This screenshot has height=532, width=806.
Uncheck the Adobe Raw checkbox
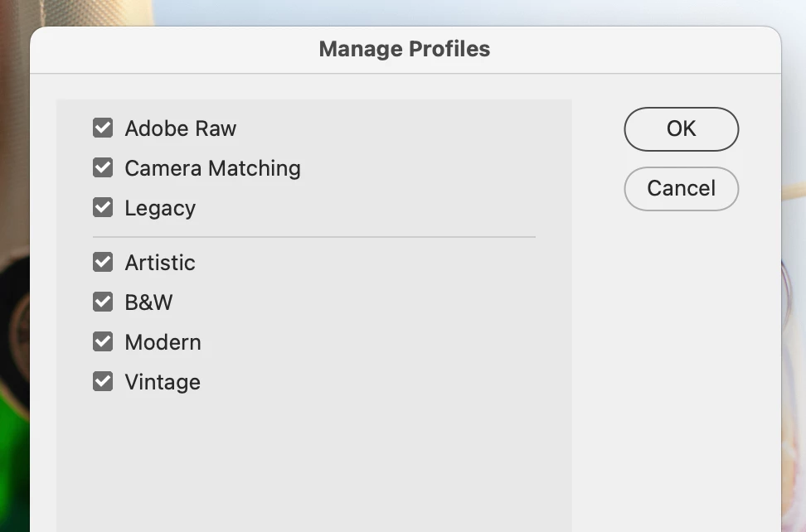point(103,128)
